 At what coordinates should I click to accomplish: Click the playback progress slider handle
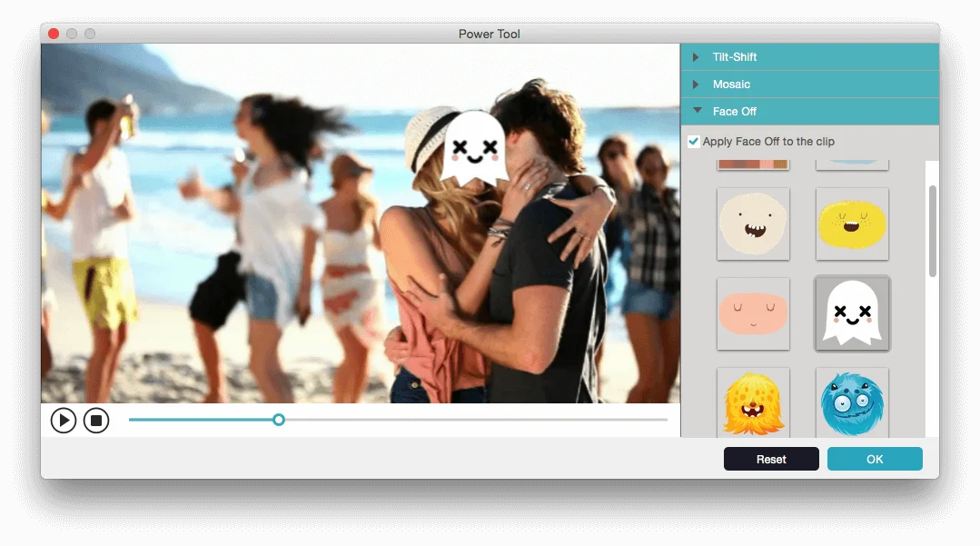[279, 420]
